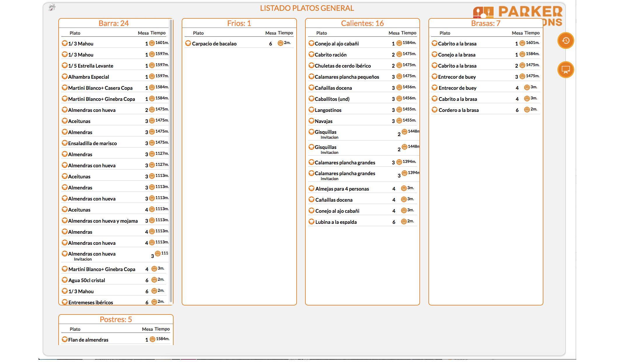Click plate icon for Agua 50cl cristal
The image size is (644, 362).
point(65,280)
